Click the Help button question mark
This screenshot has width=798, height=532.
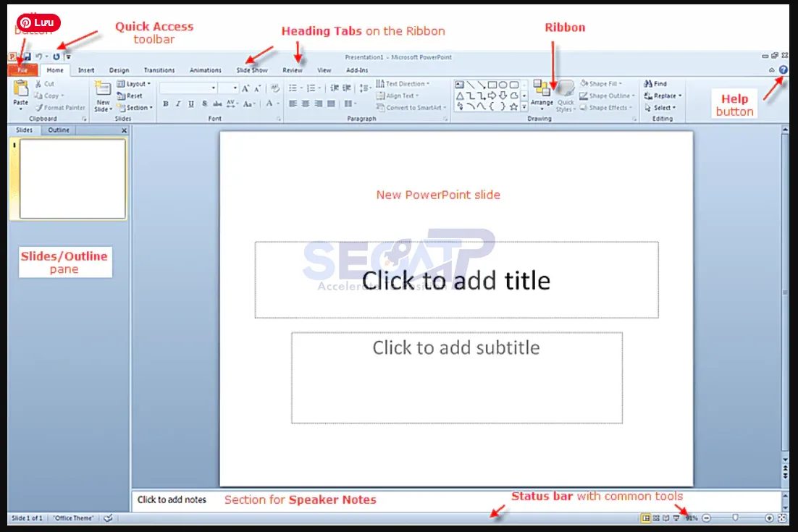pos(784,69)
